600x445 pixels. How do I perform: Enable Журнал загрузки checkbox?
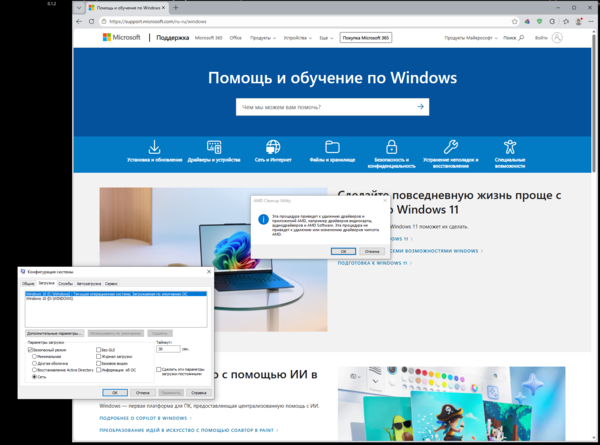click(98, 356)
